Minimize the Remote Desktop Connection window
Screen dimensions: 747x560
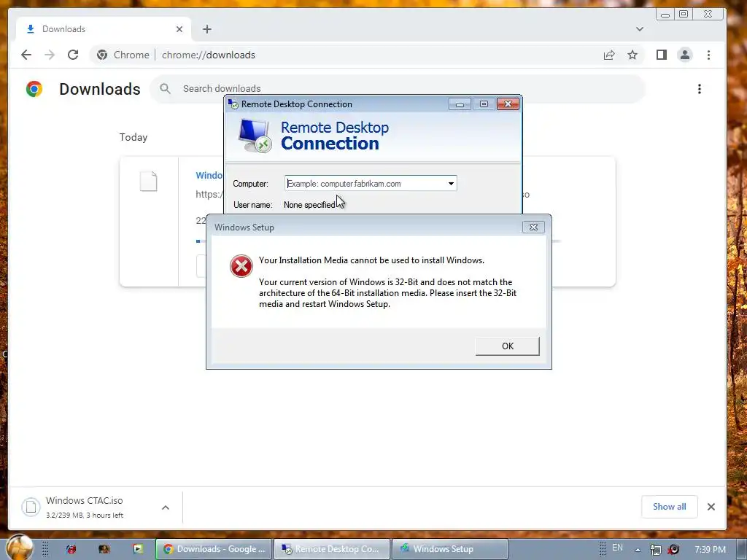click(460, 104)
